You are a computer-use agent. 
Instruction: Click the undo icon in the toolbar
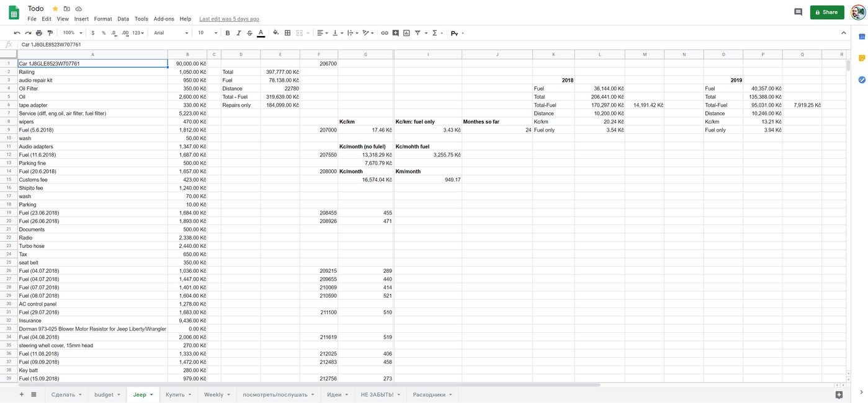tap(17, 33)
